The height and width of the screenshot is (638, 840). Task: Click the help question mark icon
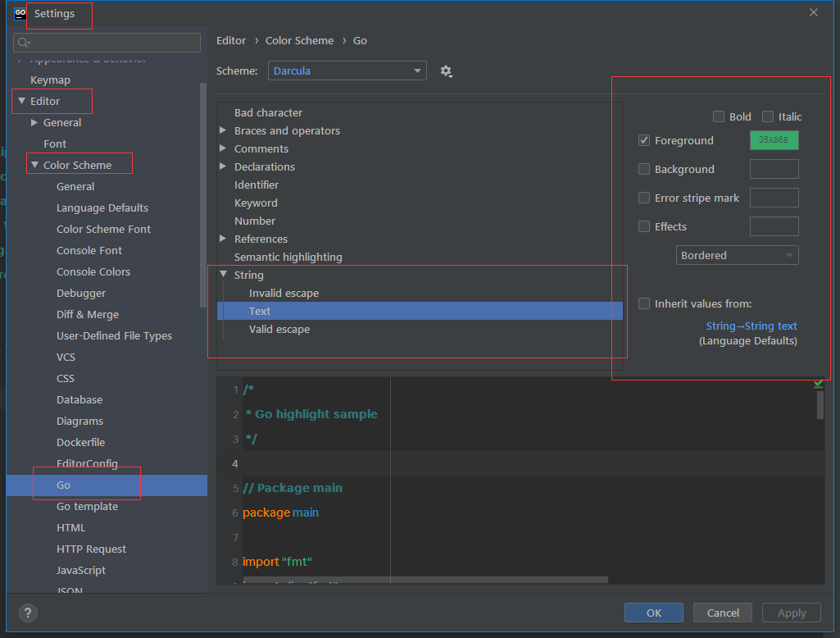[28, 613]
